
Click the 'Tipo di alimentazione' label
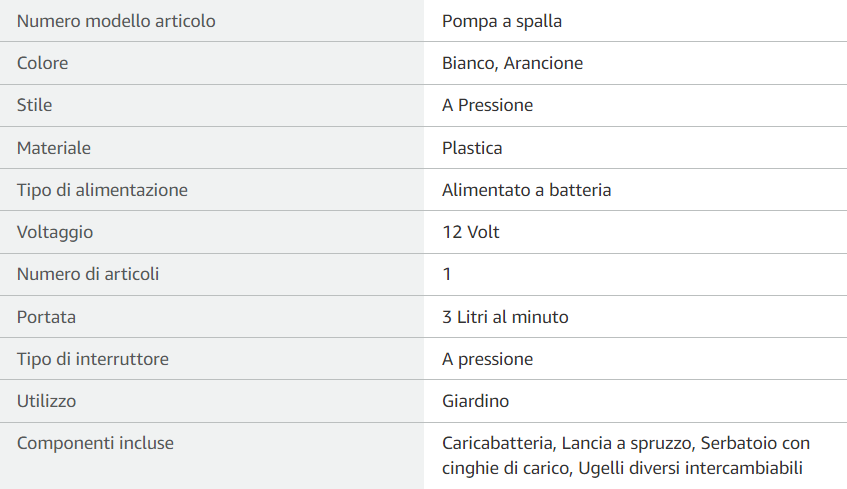point(102,190)
